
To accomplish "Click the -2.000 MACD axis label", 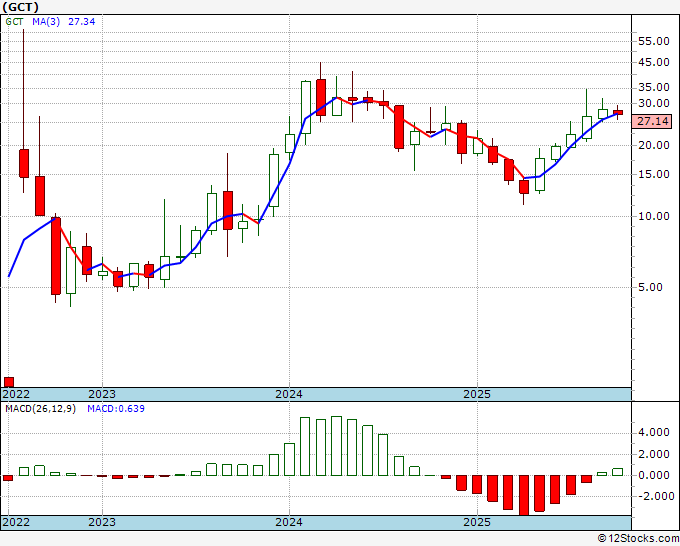I will 652,495.
